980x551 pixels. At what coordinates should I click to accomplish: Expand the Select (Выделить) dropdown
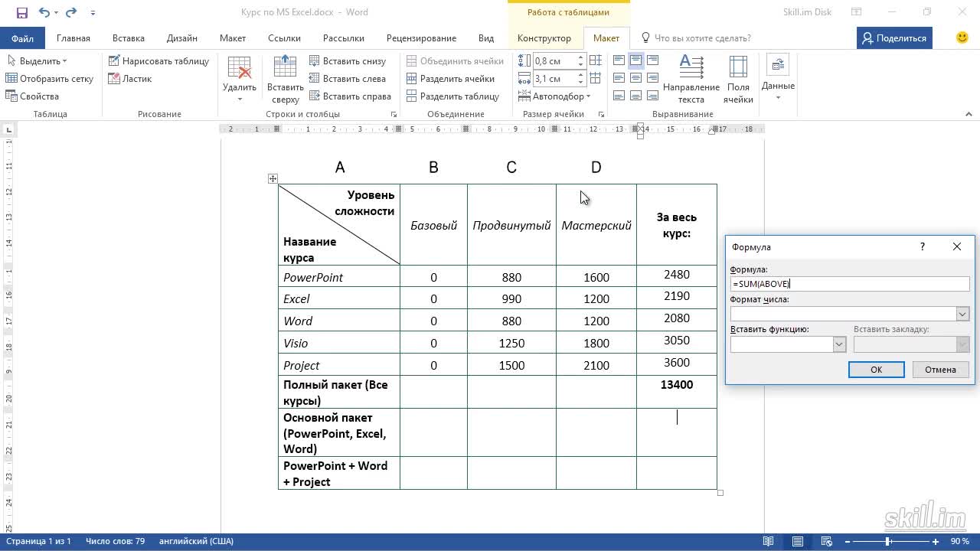point(37,60)
